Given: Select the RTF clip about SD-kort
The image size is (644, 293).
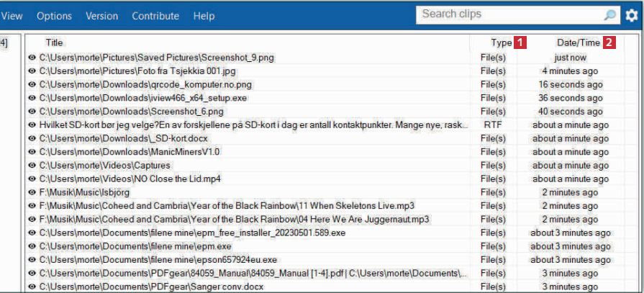Looking at the screenshot, I should [252, 125].
